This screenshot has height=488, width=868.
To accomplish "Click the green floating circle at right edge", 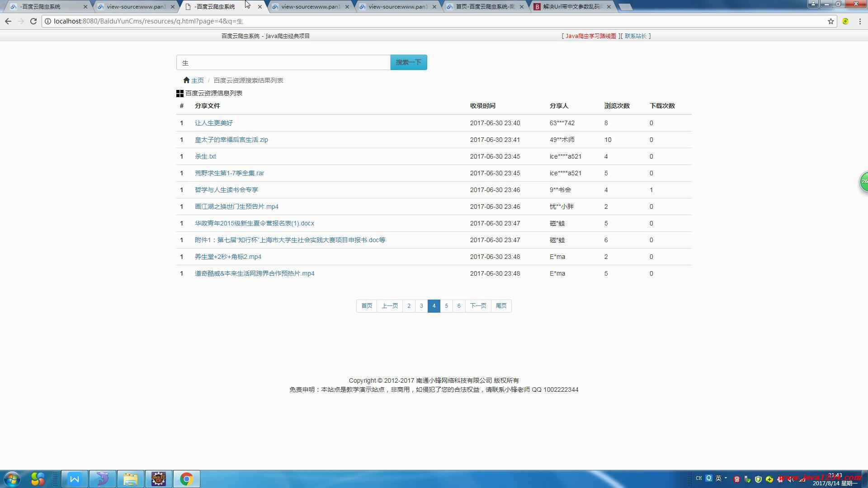I will pyautogui.click(x=863, y=182).
